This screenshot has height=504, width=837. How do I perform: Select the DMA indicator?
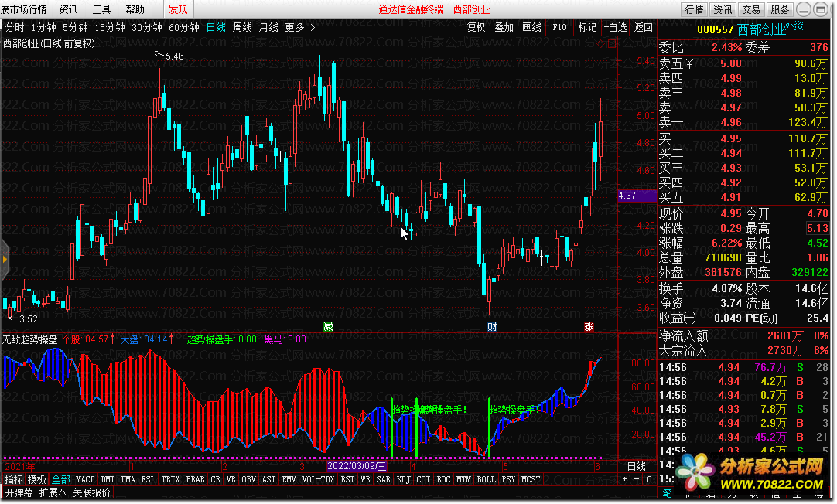coord(128,479)
